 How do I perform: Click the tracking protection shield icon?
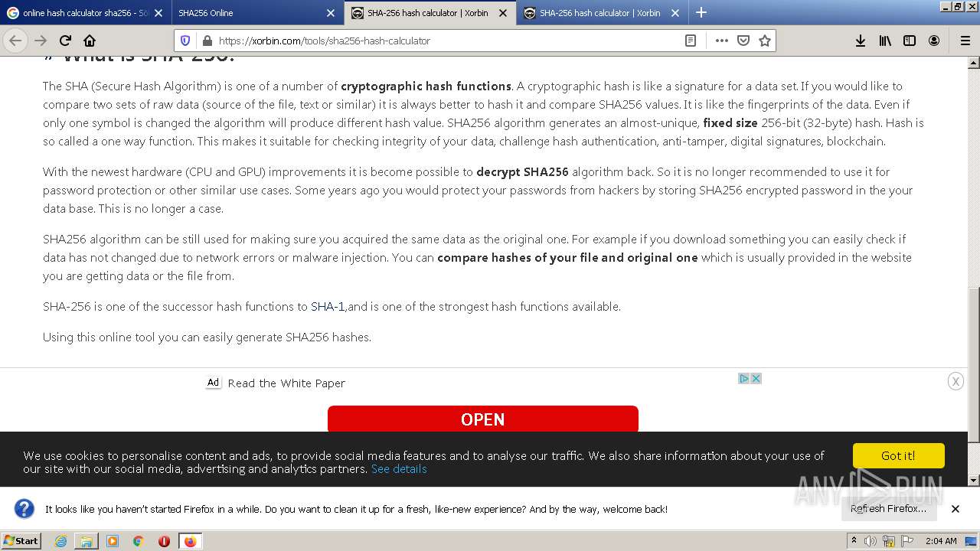point(185,41)
